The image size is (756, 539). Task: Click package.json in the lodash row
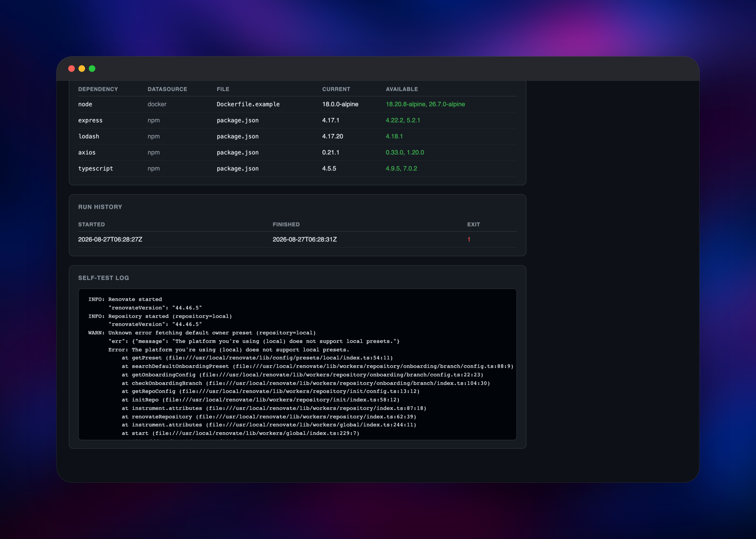[x=238, y=137]
